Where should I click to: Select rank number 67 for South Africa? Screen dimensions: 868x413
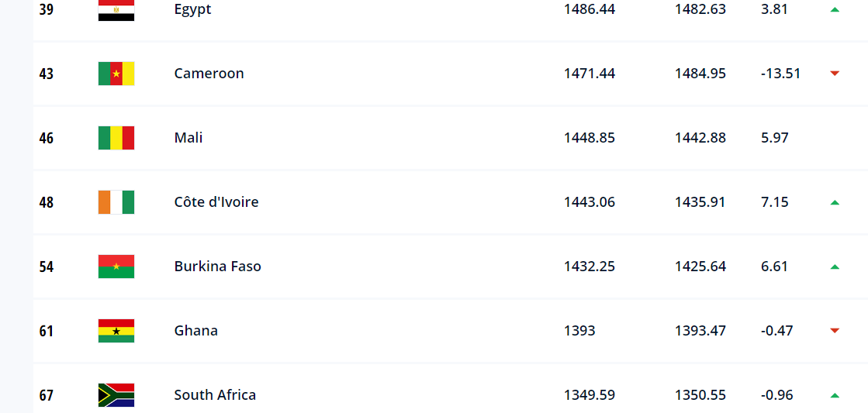[x=47, y=396]
